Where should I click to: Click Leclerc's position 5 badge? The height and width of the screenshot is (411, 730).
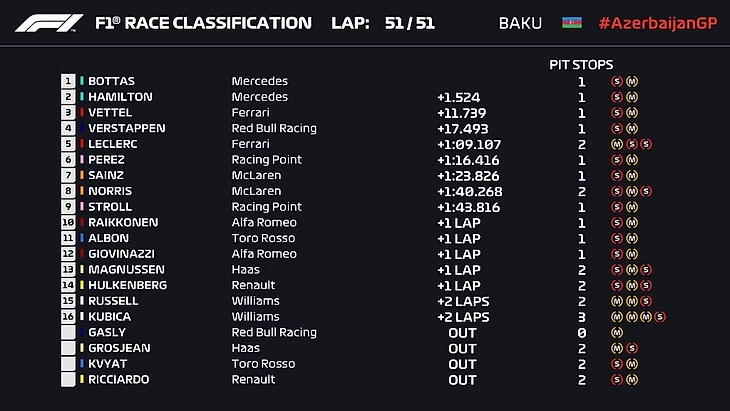tap(68, 144)
